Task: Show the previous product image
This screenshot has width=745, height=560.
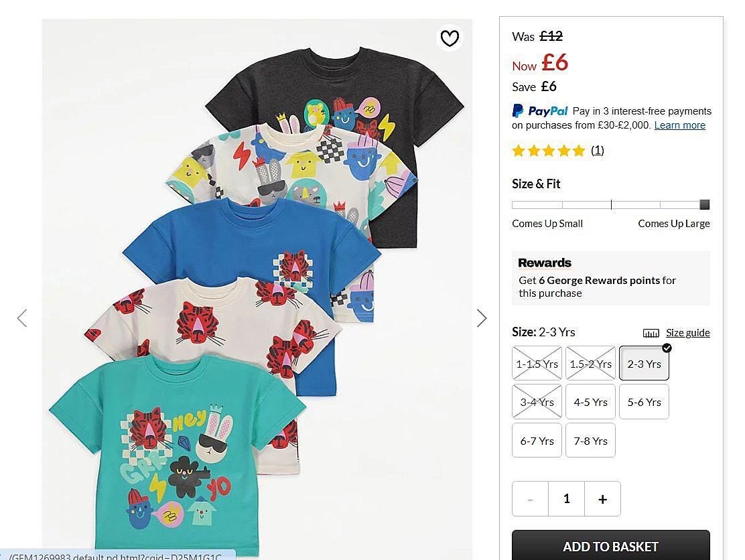Action: tap(22, 318)
